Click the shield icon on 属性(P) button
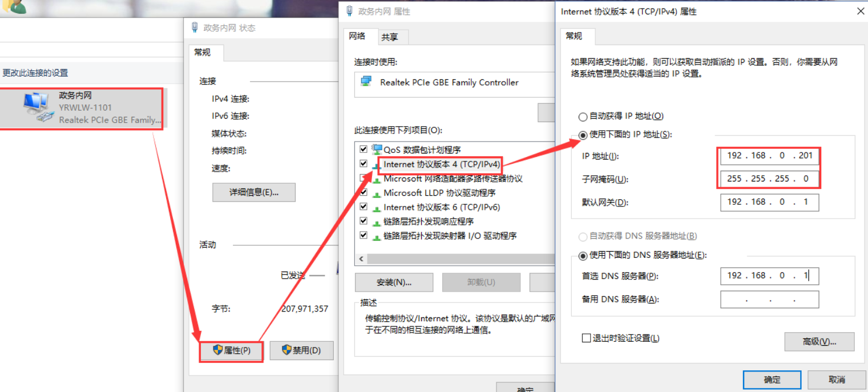 pos(217,350)
